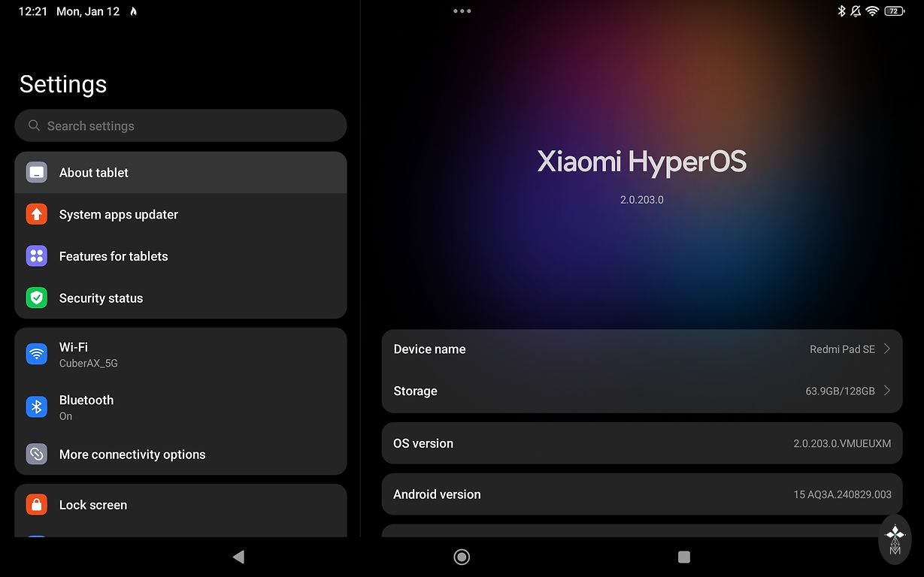Tap the About tablet icon
The width and height of the screenshot is (924, 577).
[x=36, y=173]
